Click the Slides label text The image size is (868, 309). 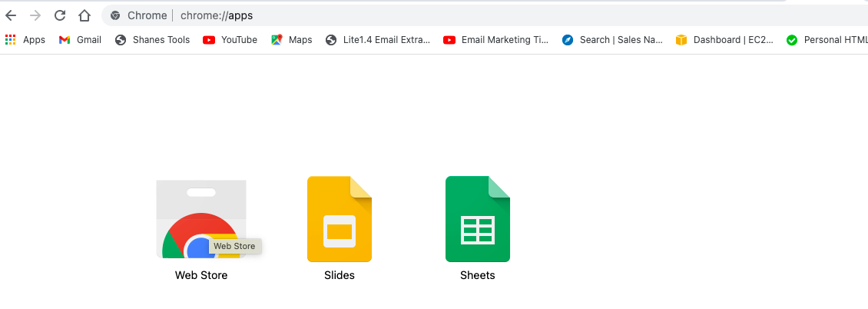click(x=340, y=275)
